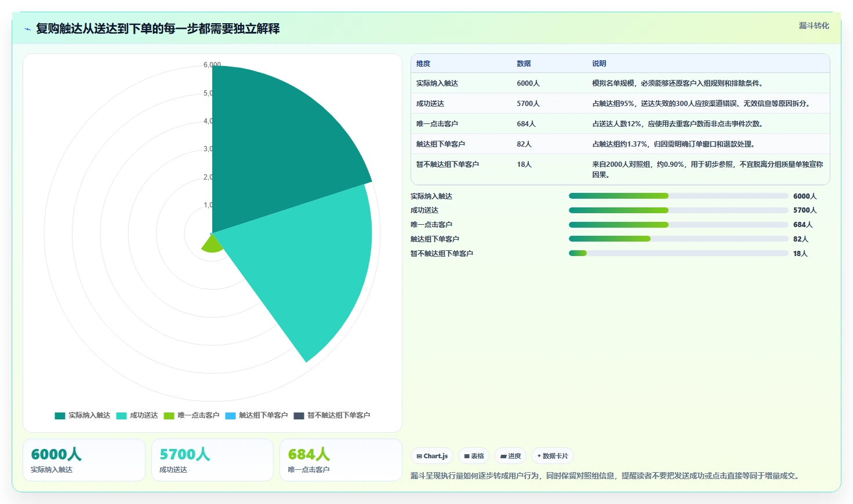Click the 漏斗转化 label in header
This screenshot has width=853, height=504.
814,25
